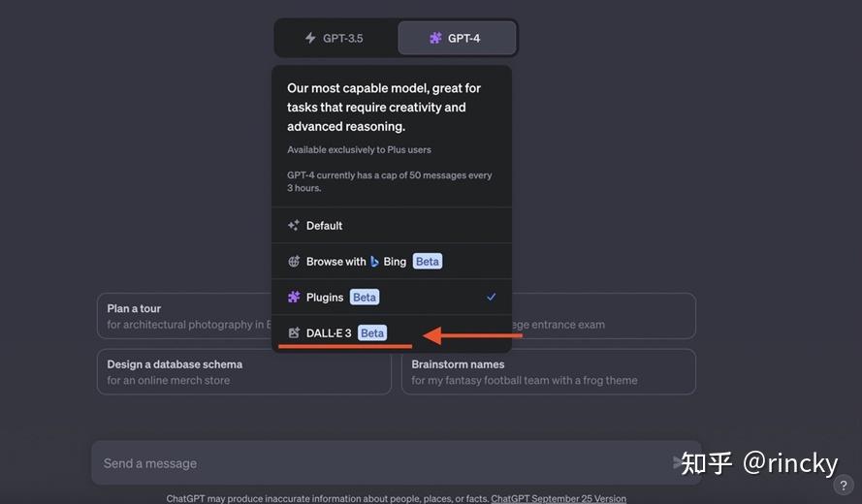Choose the Default mode option
Image resolution: width=862 pixels, height=504 pixels.
coord(324,226)
